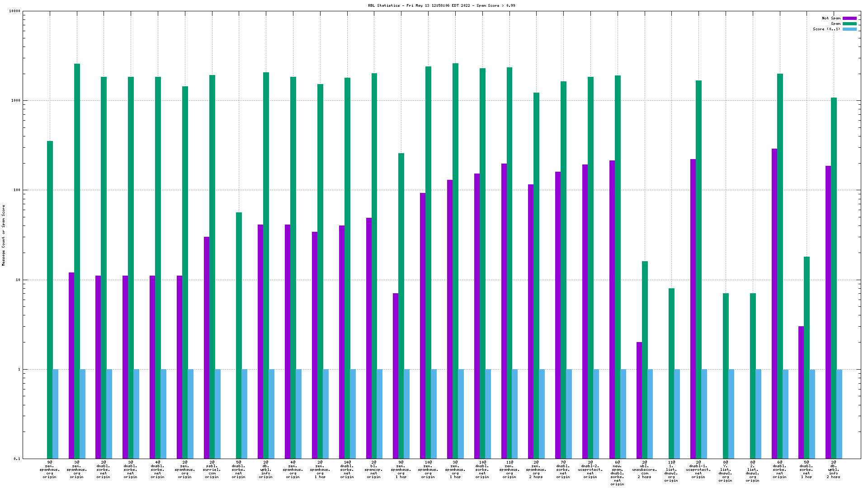Click the dnsbl-2.uceprotect.net origin label
The image size is (868, 488).
tap(590, 469)
